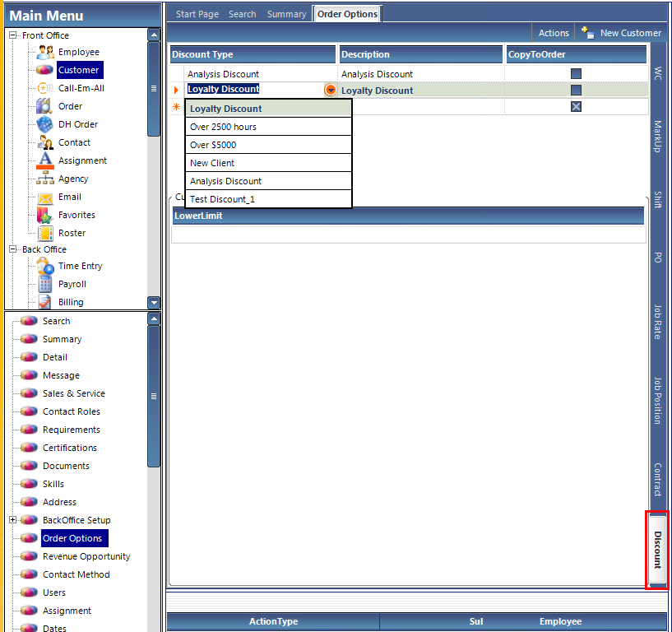Click the Loyalty Discount type input field
672x632 pixels.
[x=255, y=89]
